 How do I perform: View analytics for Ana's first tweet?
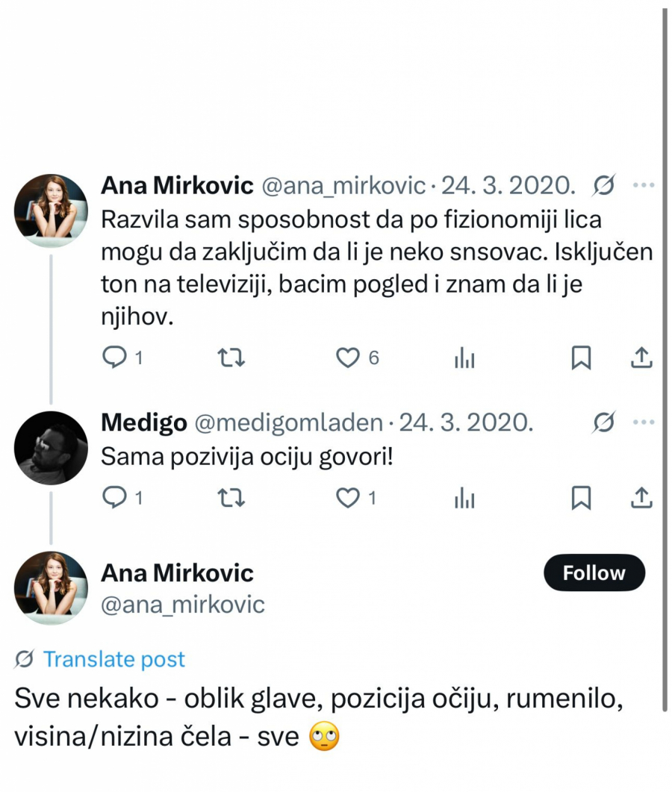(464, 358)
